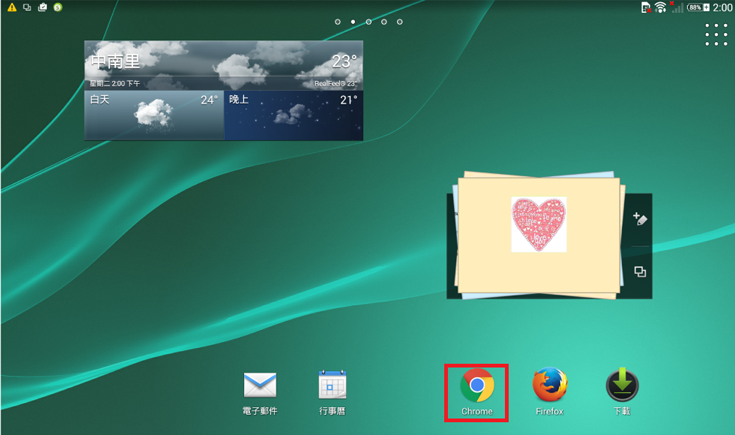Select the third home screen page dot
The image size is (735, 435).
click(369, 21)
